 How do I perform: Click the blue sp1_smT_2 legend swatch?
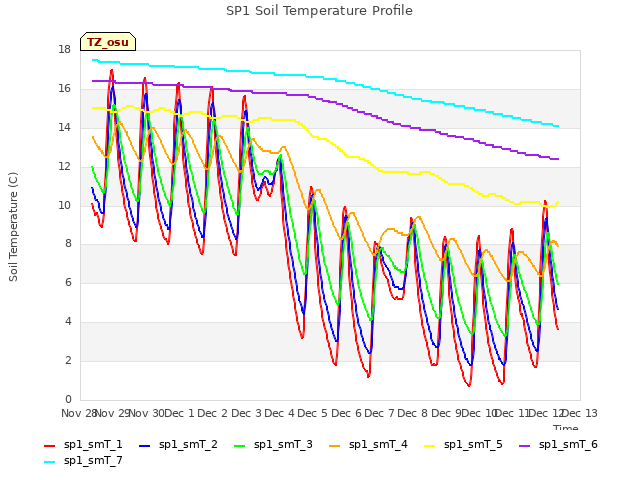[144, 446]
